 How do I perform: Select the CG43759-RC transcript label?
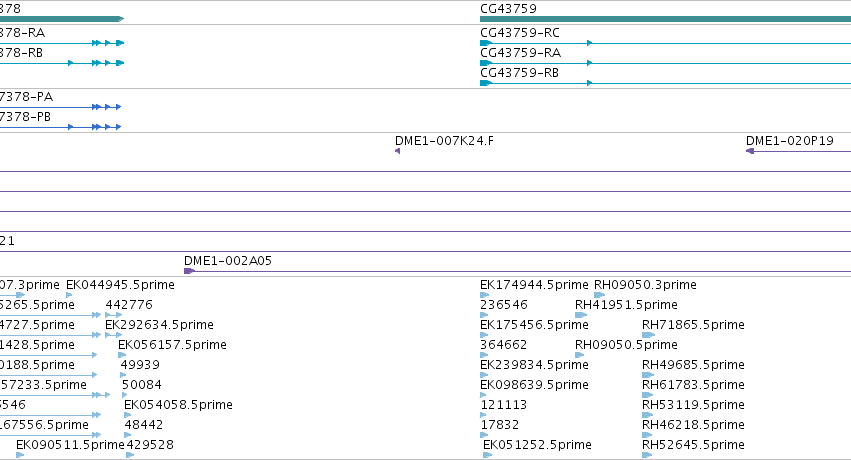click(x=519, y=33)
